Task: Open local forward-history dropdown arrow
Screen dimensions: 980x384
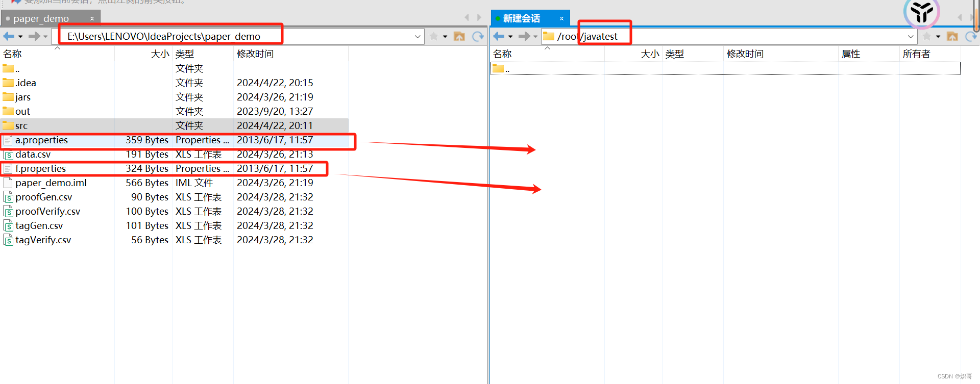Action: pyautogui.click(x=45, y=37)
